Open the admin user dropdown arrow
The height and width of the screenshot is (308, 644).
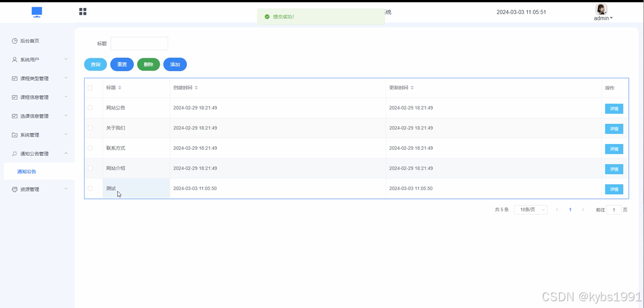(x=612, y=18)
